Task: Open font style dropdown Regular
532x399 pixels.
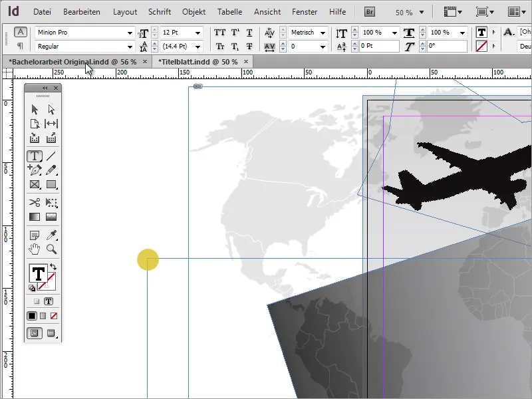Action: [130, 47]
